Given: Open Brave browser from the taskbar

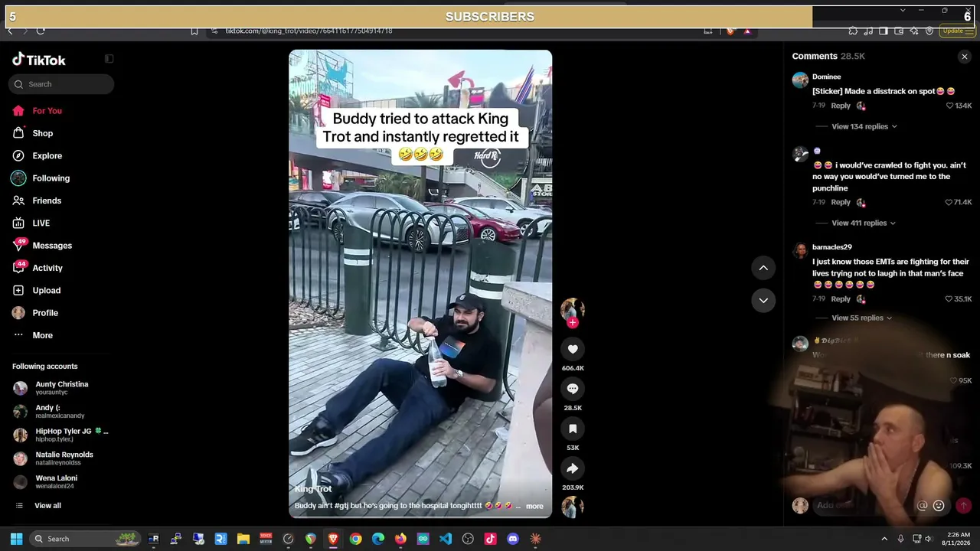Looking at the screenshot, I should (333, 539).
